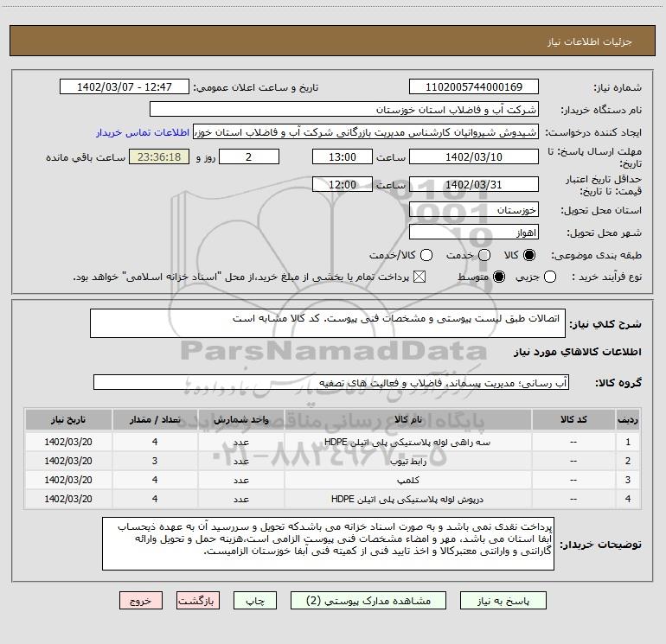Image resolution: width=666 pixels, height=644 pixels.
Task: Click quantity 3 in رابط تیوب row
Action: click(x=155, y=461)
